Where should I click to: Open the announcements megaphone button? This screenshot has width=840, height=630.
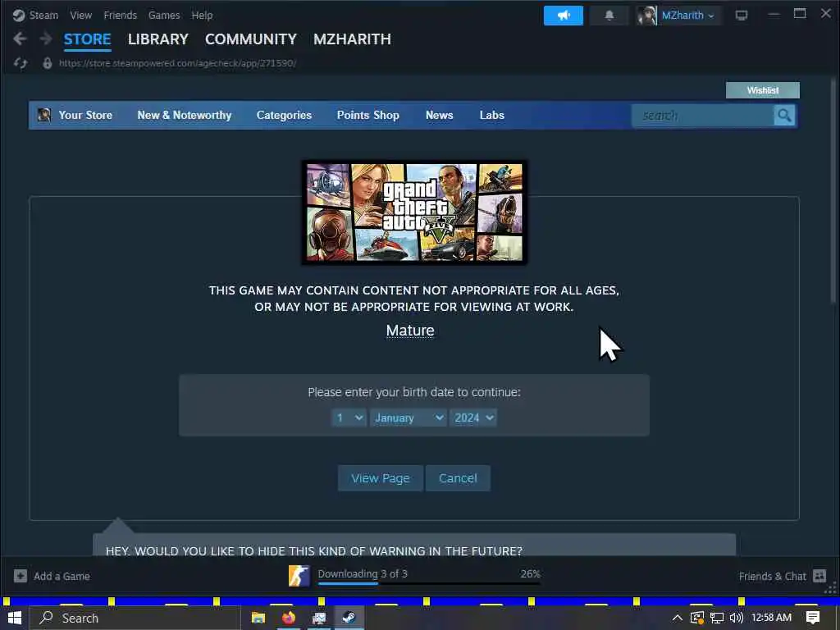pyautogui.click(x=563, y=16)
